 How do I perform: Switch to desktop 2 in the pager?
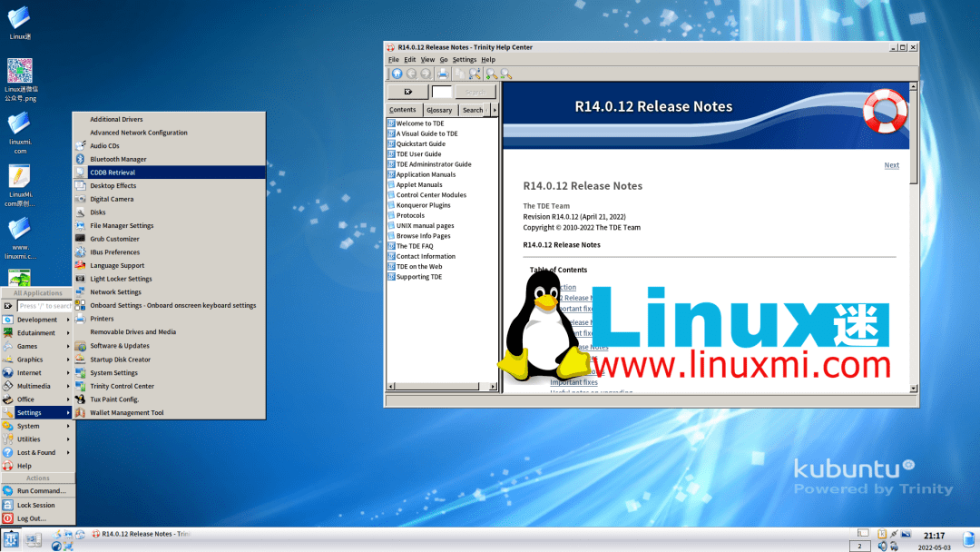[859, 546]
